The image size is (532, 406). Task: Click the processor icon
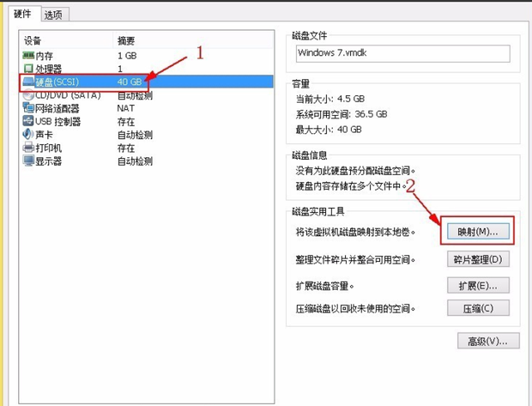28,68
